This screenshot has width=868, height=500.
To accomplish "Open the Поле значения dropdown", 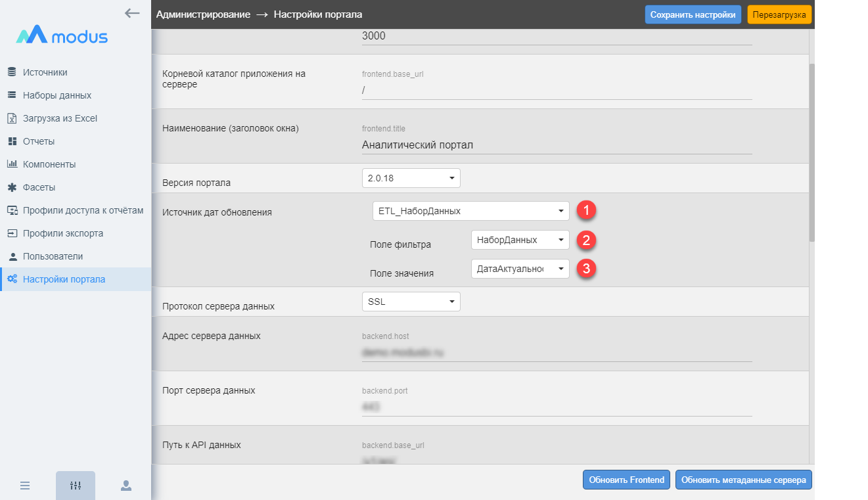I will (520, 268).
